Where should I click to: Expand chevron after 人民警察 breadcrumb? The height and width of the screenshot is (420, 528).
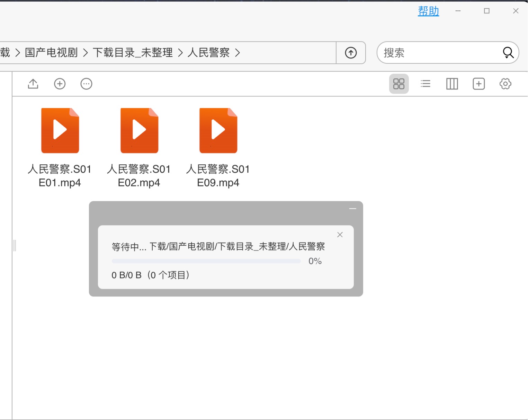point(238,53)
